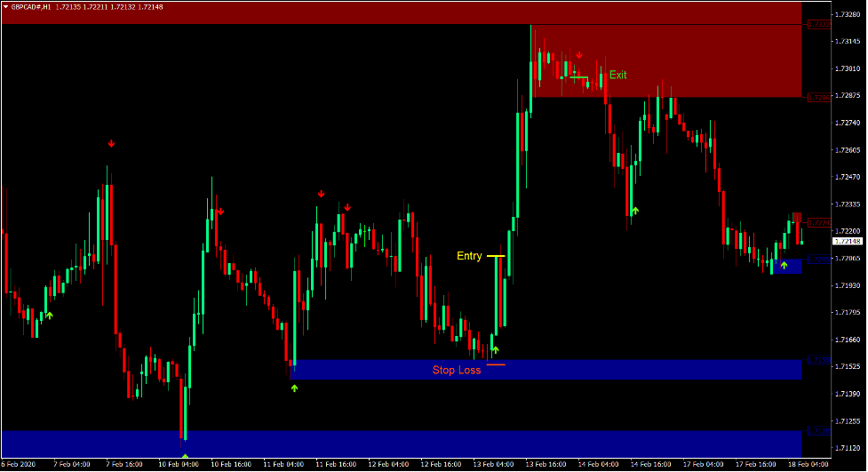Click the green Exit label

[x=617, y=76]
